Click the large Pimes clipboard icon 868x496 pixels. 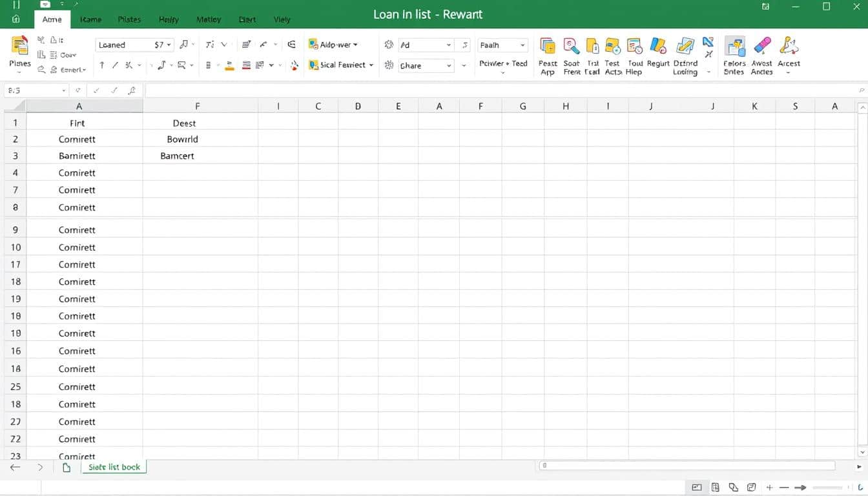[x=20, y=46]
